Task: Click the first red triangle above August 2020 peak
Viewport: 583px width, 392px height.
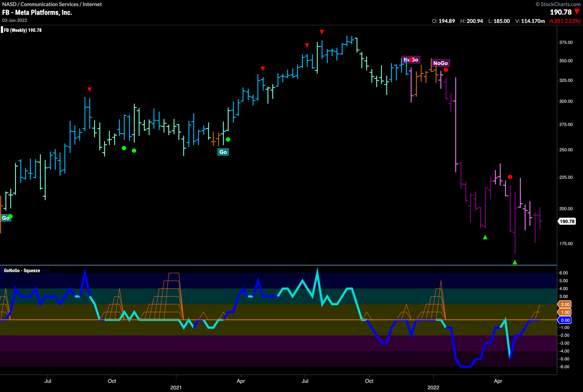Action: point(89,89)
